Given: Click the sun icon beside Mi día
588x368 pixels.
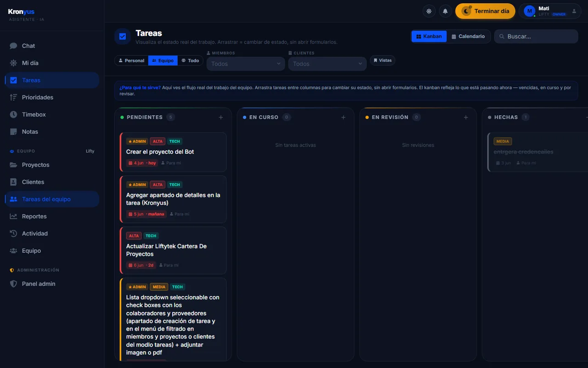Looking at the screenshot, I should [13, 63].
